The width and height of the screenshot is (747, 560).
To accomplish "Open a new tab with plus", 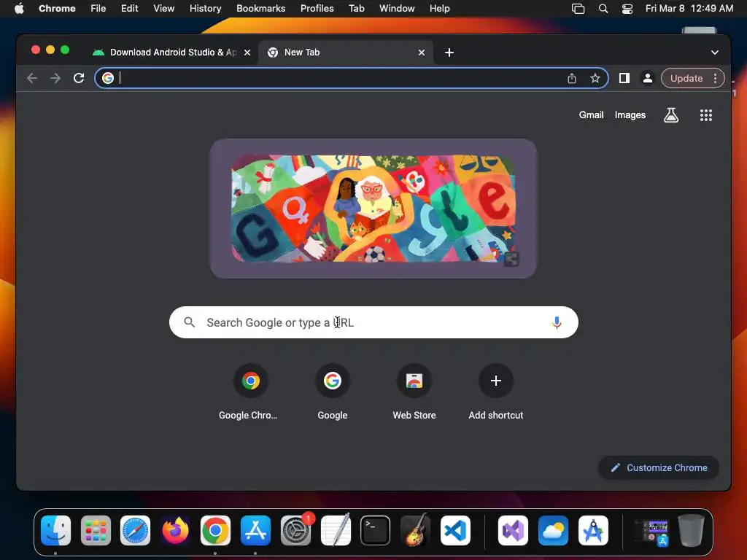I will point(449,52).
